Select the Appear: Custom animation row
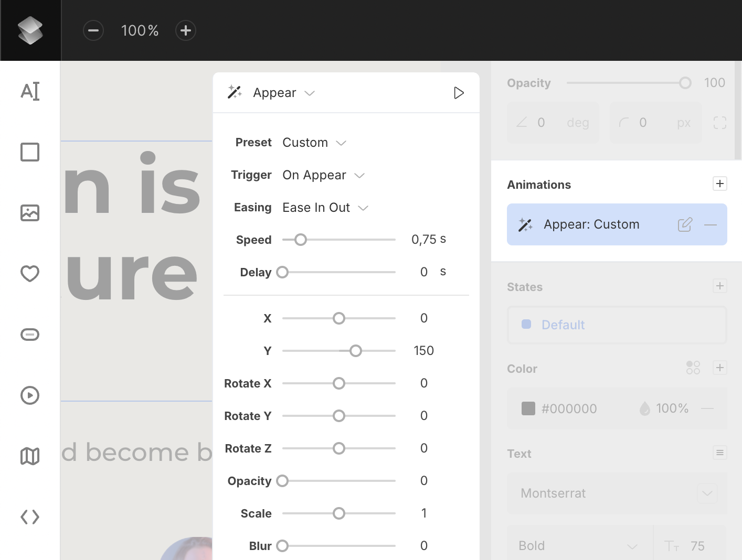Viewport: 742px width, 560px height. pyautogui.click(x=617, y=224)
